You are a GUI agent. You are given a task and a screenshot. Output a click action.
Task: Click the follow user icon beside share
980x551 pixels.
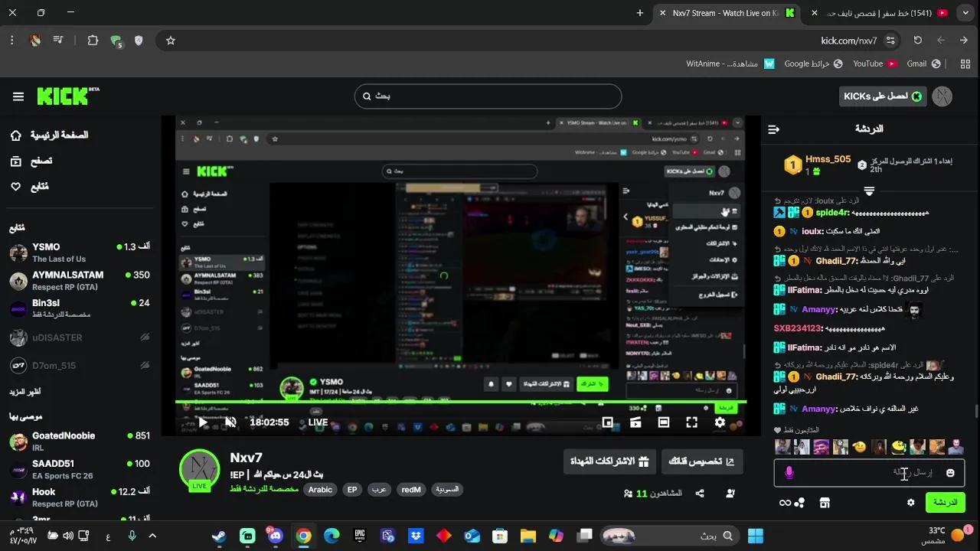point(730,494)
